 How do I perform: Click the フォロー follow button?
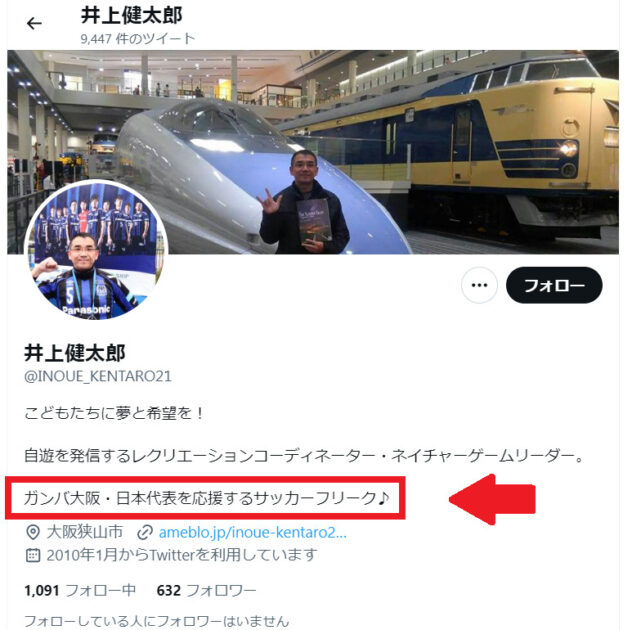pos(554,285)
